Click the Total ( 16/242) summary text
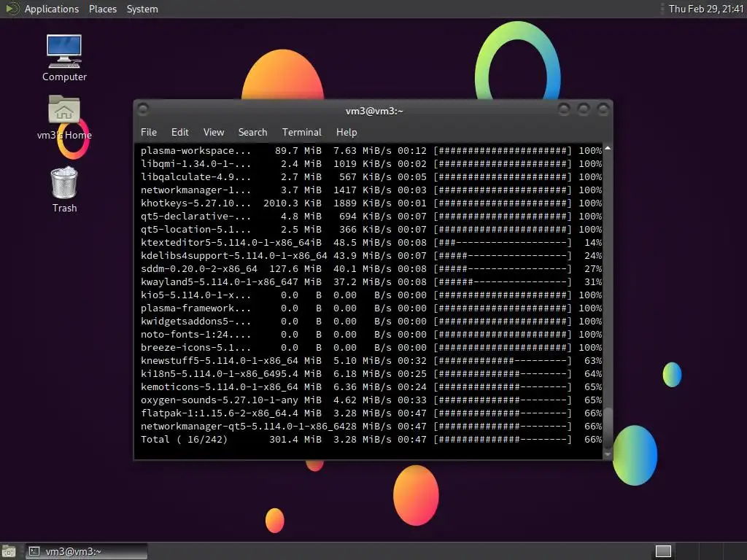The image size is (747, 560). pyautogui.click(x=184, y=440)
